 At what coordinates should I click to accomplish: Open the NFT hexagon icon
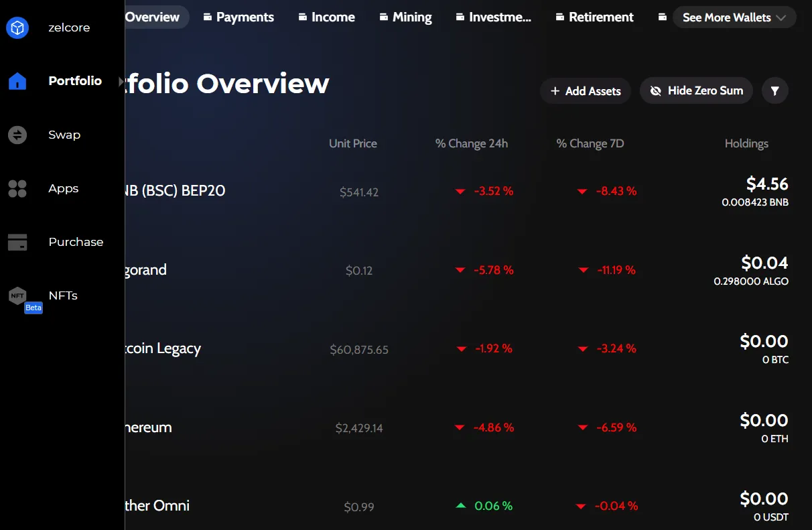[x=17, y=295]
